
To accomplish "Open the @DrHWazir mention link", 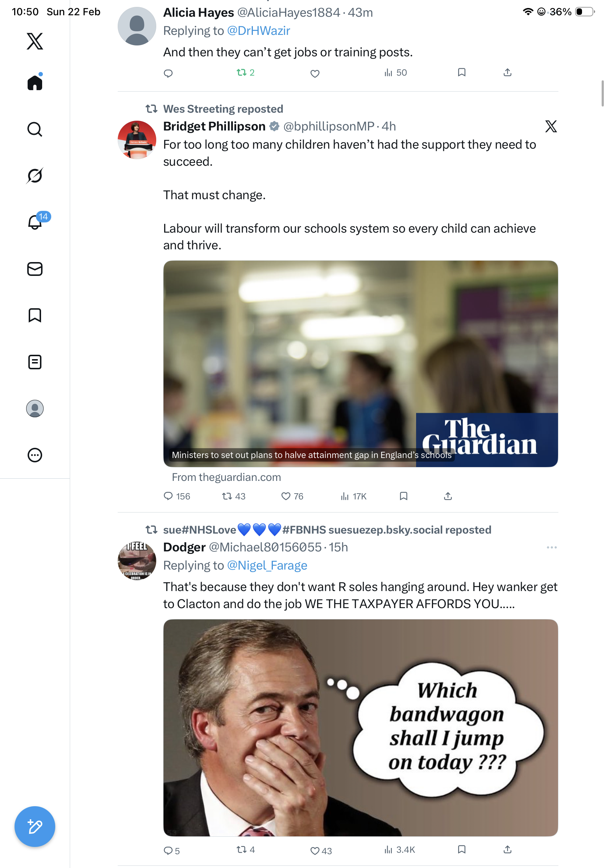I will click(x=258, y=31).
